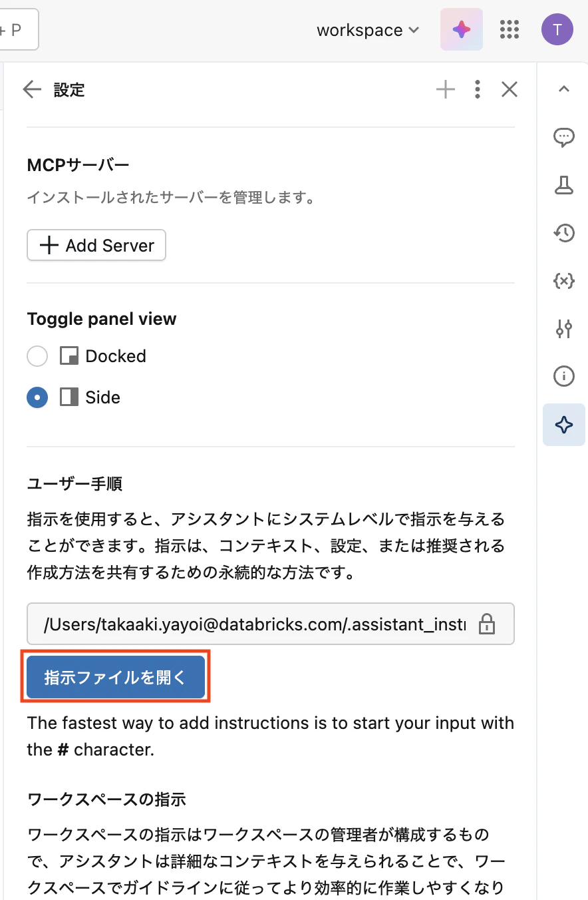Image resolution: width=588 pixels, height=900 pixels.
Task: Select the Side panel view option
Action: [x=37, y=397]
